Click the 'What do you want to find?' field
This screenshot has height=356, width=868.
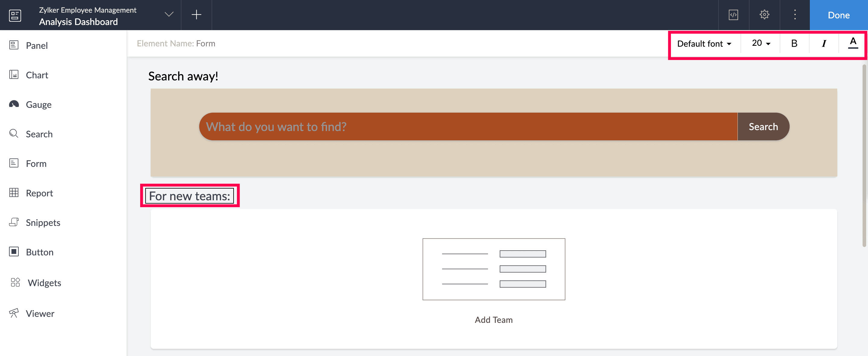point(468,126)
